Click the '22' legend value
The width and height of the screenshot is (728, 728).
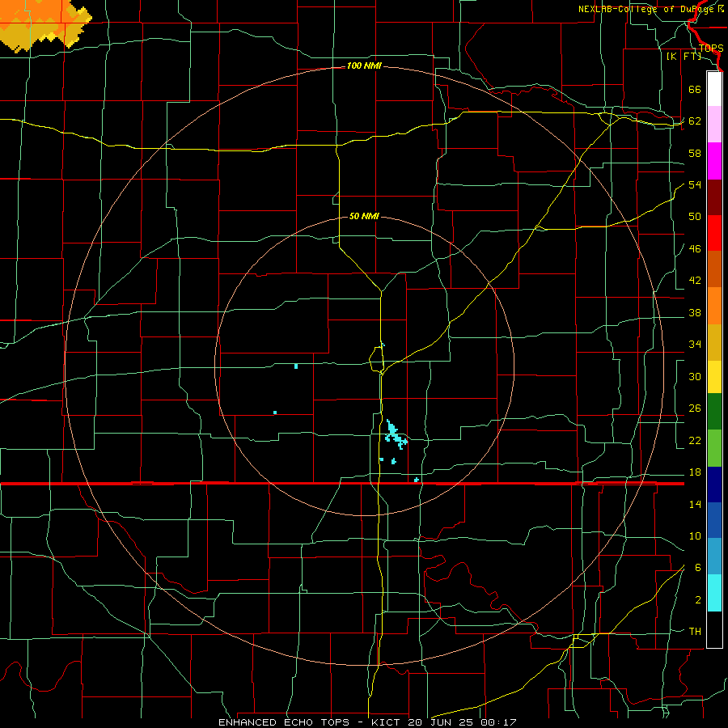(x=695, y=440)
